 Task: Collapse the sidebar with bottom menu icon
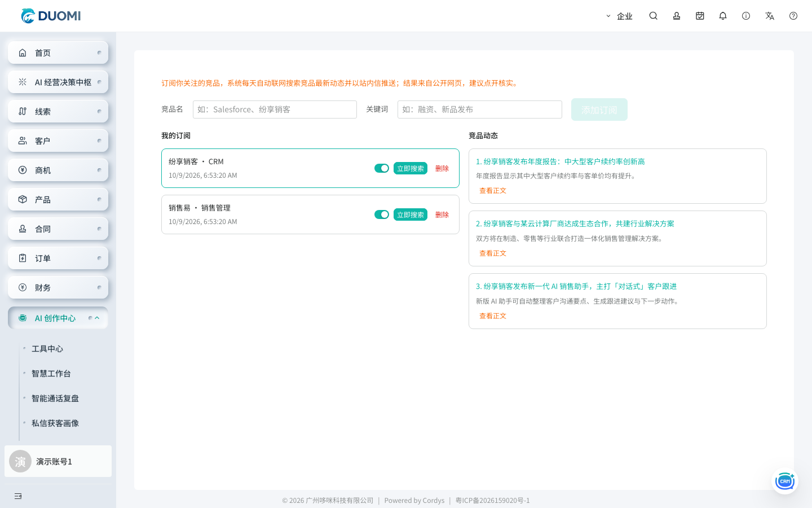[18, 496]
